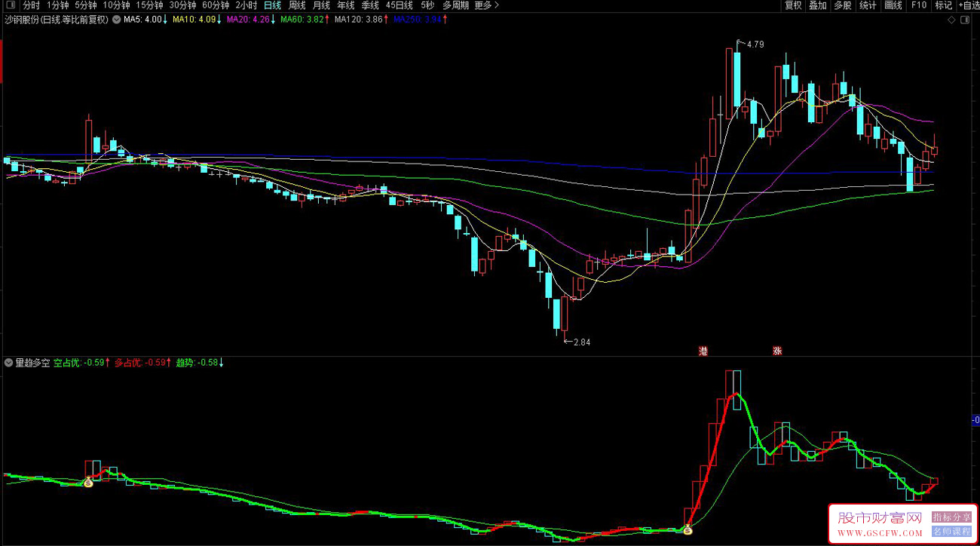Open F10 company info

click(918, 5)
